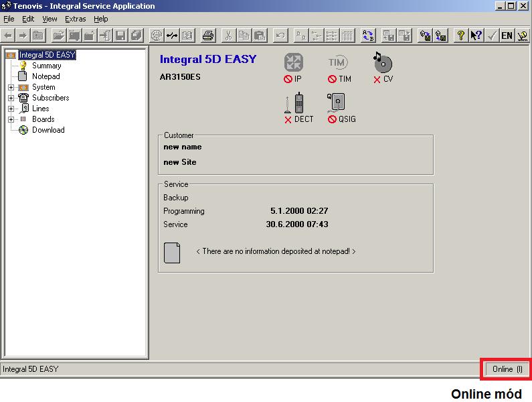Image resolution: width=532 pixels, height=402 pixels.
Task: Click the Backup label in Service group
Action: click(x=176, y=198)
